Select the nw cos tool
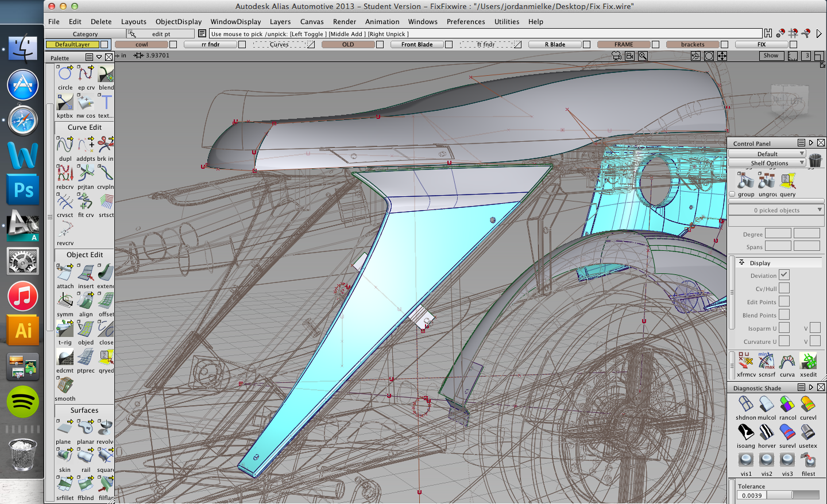The image size is (827, 504). coord(86,102)
